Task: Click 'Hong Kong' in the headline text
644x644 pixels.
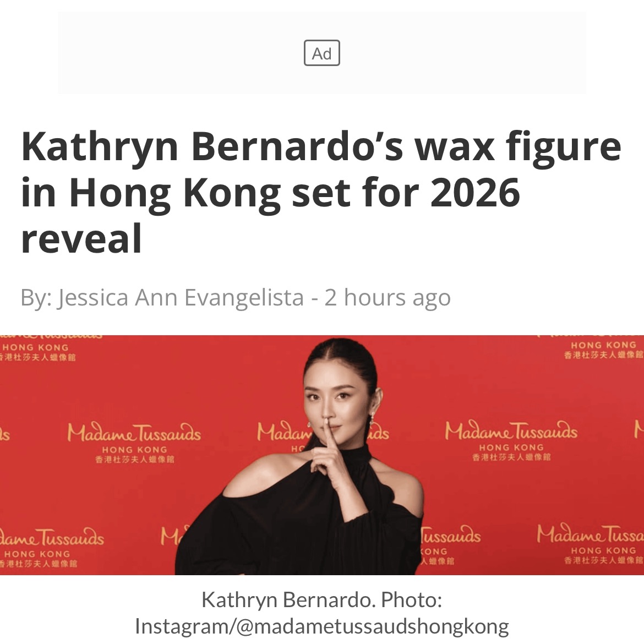Action: pyautogui.click(x=175, y=194)
